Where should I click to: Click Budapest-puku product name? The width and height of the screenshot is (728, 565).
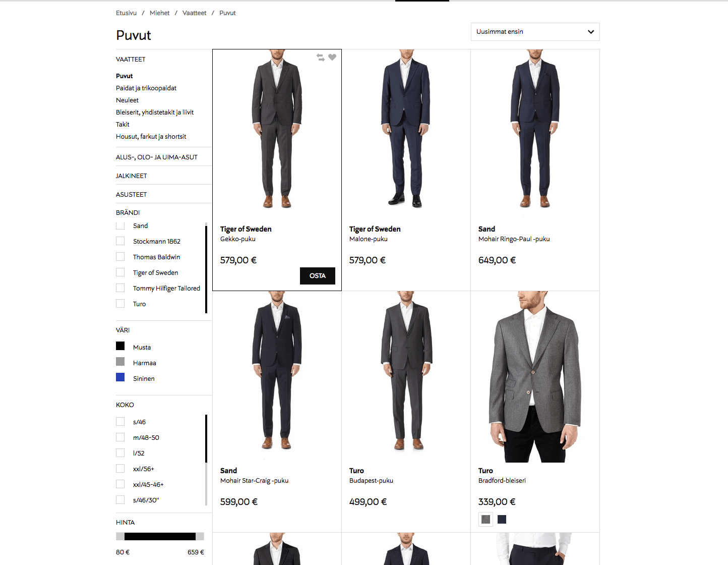(371, 481)
